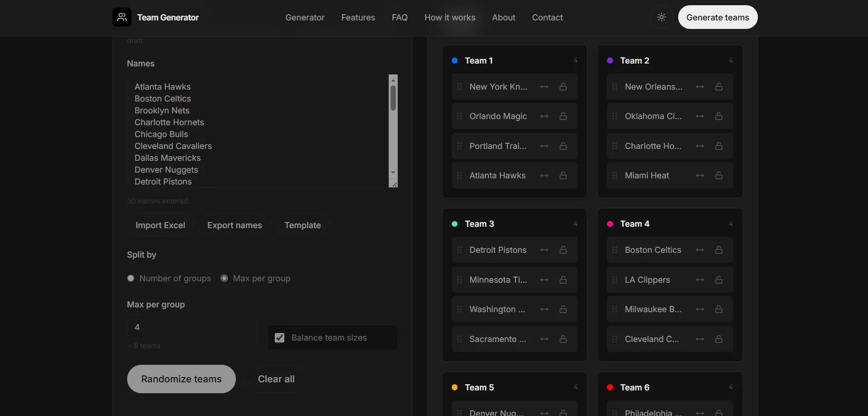
Task: Click the Team 1 blue color dot
Action: click(x=455, y=61)
